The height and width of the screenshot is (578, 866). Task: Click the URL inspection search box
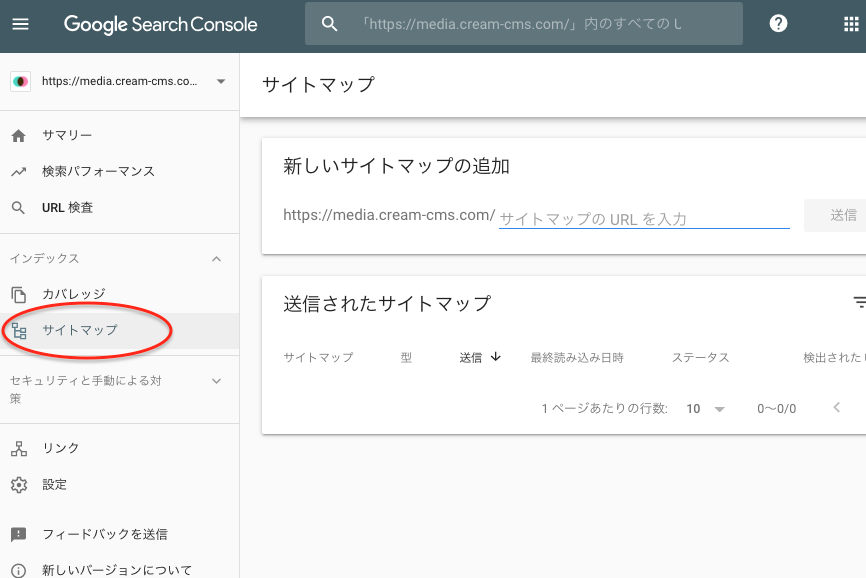524,24
